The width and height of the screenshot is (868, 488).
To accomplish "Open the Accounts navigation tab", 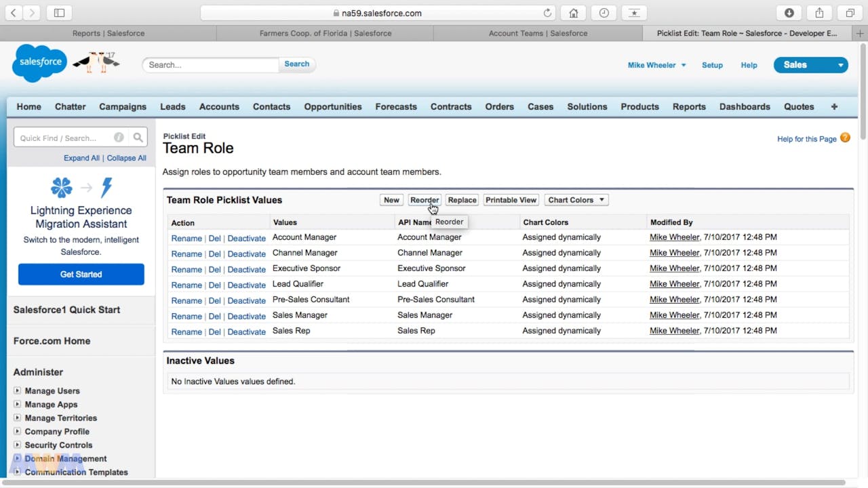I will coord(219,106).
